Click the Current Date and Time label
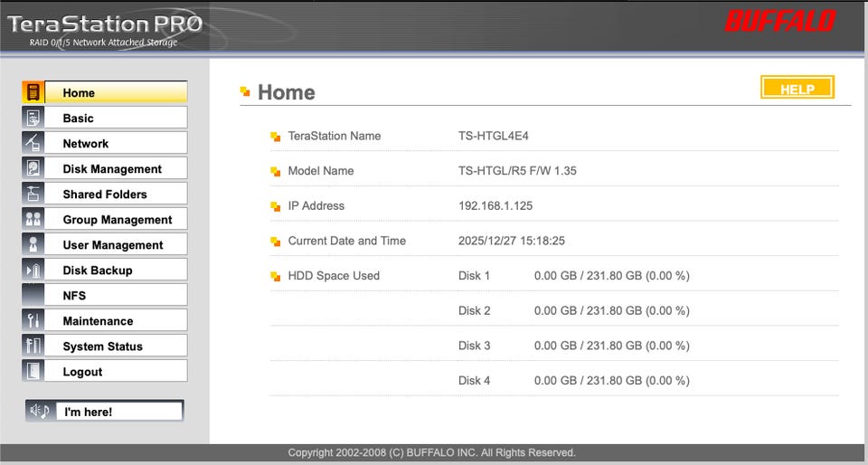Screen dimensions: 868x465 [346, 241]
